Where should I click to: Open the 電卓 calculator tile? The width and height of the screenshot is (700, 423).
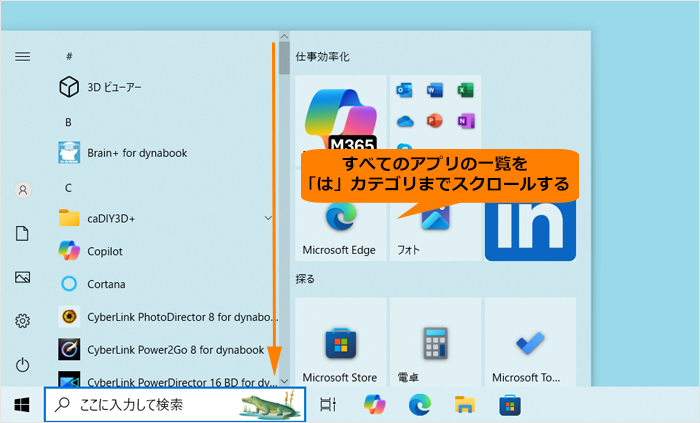[435, 342]
